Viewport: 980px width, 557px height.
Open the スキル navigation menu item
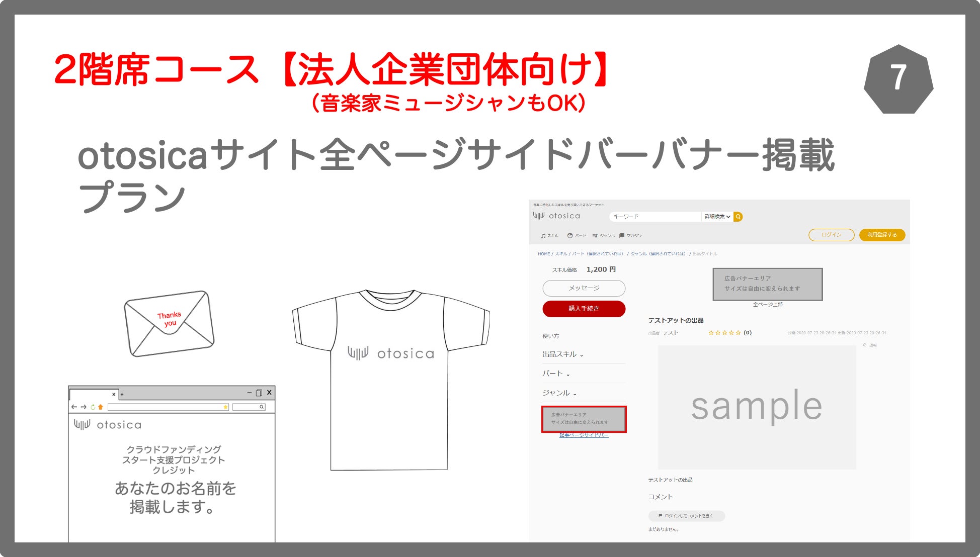point(550,235)
